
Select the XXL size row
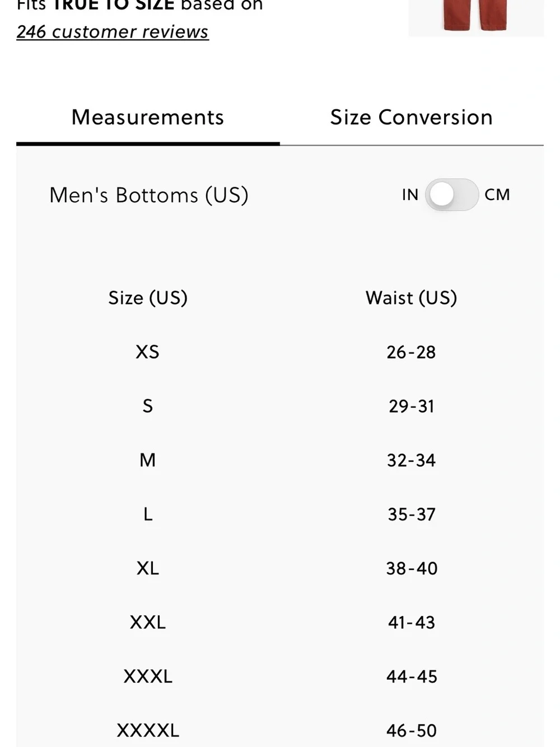[280, 622]
